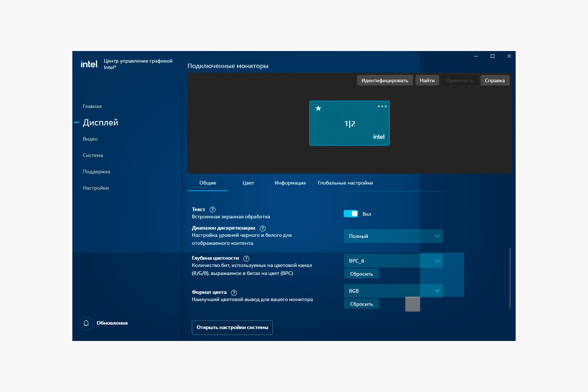The width and height of the screenshot is (588, 392).
Task: Click the Встроенная экранная обработка text
Action: tap(231, 217)
